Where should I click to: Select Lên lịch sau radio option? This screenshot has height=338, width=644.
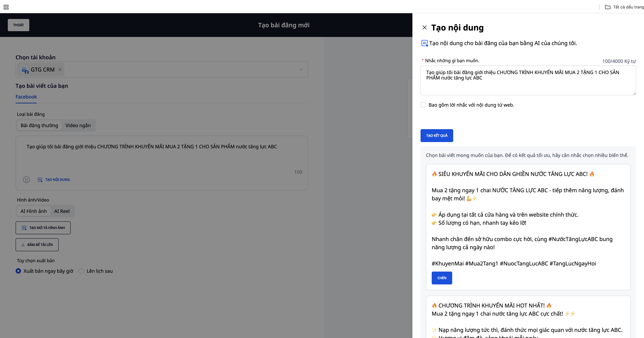pyautogui.click(x=81, y=271)
